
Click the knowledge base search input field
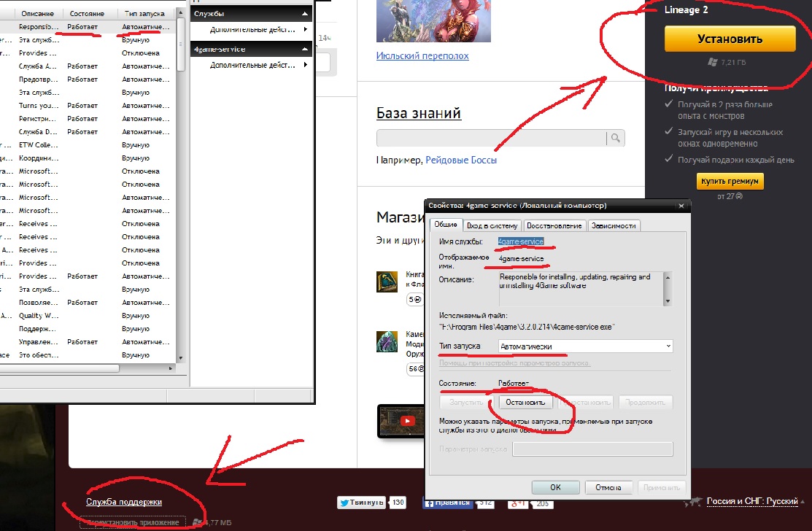click(491, 138)
